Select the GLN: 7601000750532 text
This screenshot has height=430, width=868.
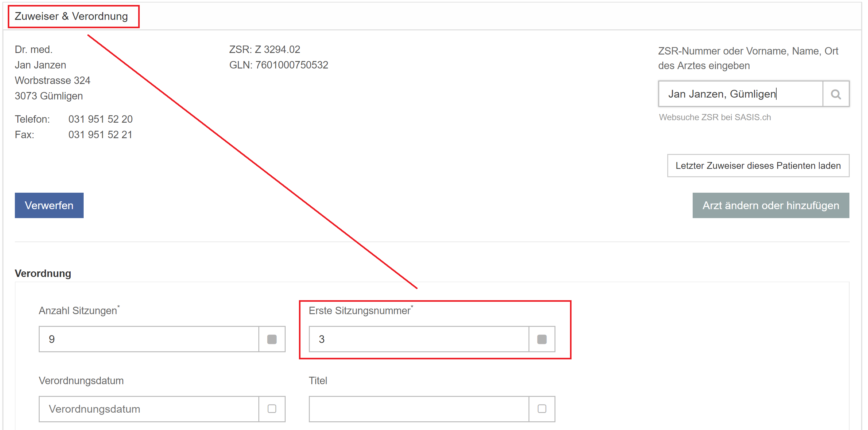(279, 65)
